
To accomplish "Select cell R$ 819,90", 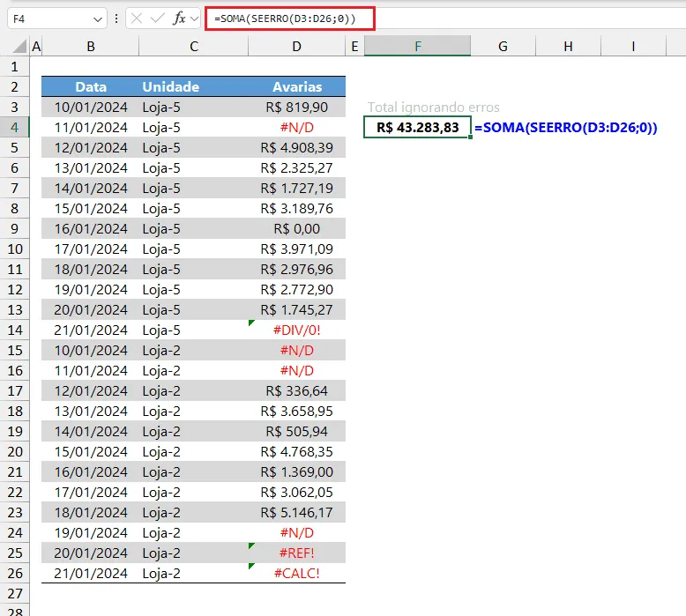I will point(296,108).
